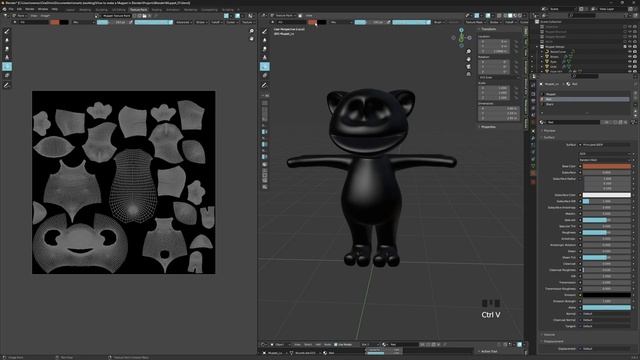
Task: Click the open image folder icon in the image editor header
Action: tap(144, 16)
